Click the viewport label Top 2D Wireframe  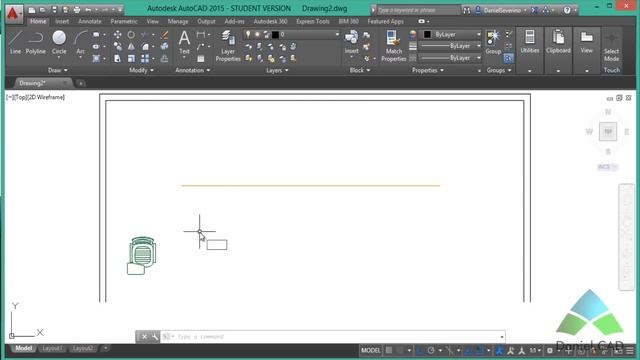tap(36, 97)
